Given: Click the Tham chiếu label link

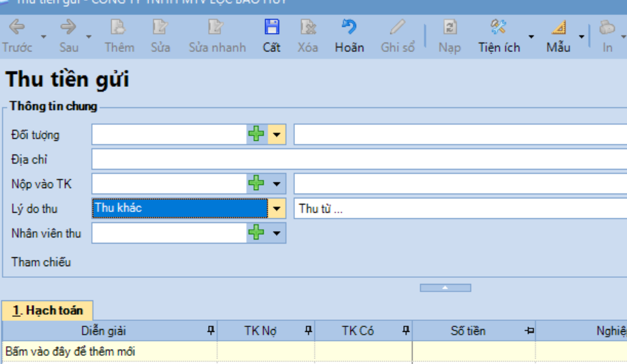Looking at the screenshot, I should click(x=41, y=262).
